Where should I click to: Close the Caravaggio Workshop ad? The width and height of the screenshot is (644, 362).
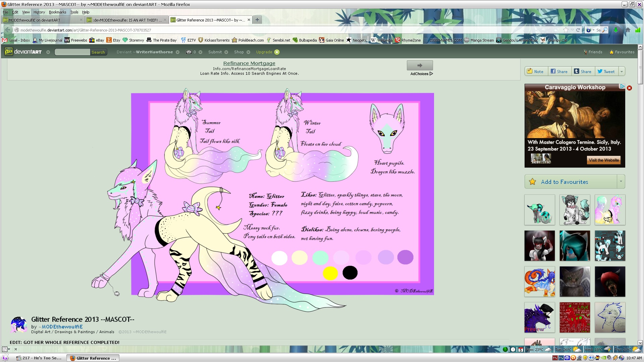point(629,88)
